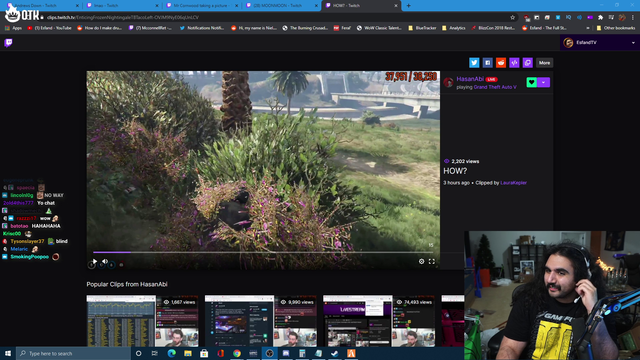Open popular clip with 74,493 views
The width and height of the screenshot is (640, 360).
[379, 321]
